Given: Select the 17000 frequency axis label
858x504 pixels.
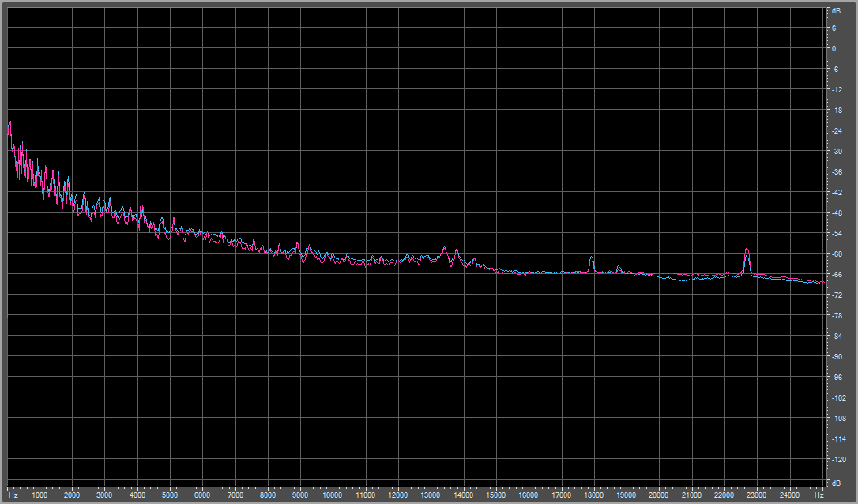Looking at the screenshot, I should 562,495.
